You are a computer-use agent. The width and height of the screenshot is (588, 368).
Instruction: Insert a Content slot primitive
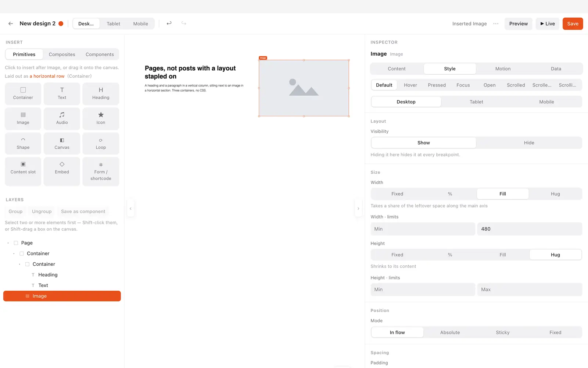(x=23, y=171)
